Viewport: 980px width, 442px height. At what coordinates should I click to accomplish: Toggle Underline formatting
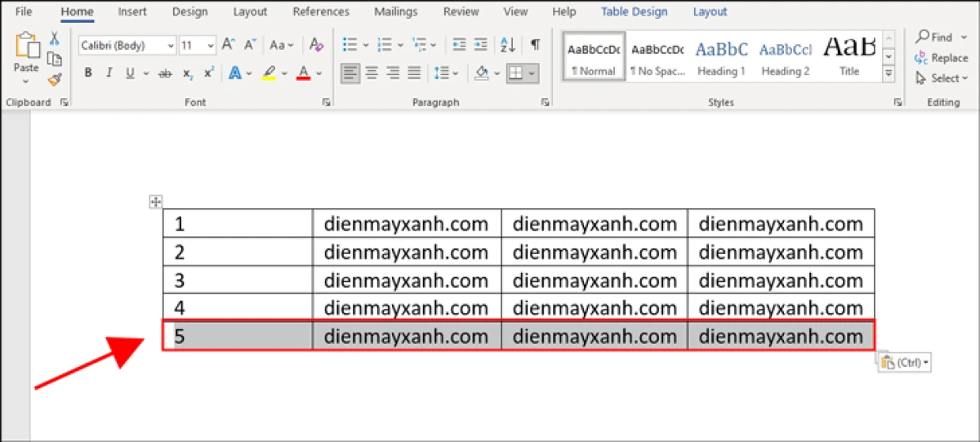[129, 74]
